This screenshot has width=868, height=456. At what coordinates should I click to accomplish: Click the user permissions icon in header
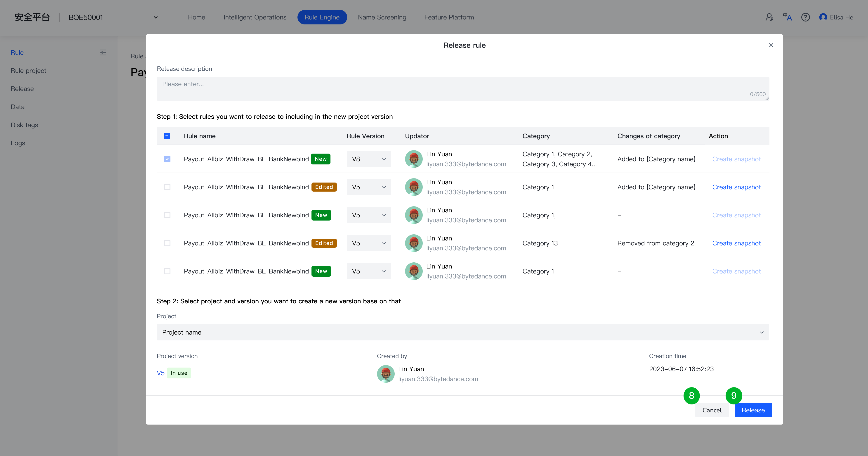click(x=769, y=17)
